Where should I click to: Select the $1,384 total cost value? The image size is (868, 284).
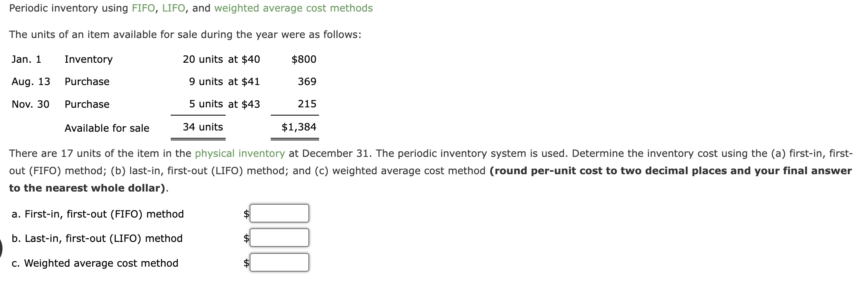(299, 126)
